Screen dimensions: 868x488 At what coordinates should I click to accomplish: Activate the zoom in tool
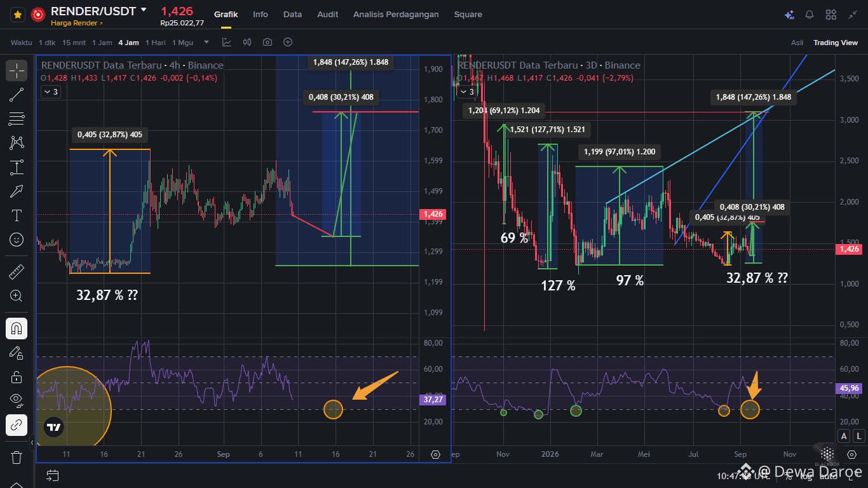[17, 295]
